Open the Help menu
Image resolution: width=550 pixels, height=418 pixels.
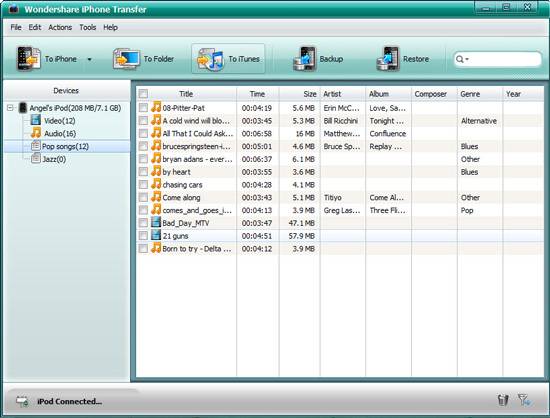coord(110,27)
